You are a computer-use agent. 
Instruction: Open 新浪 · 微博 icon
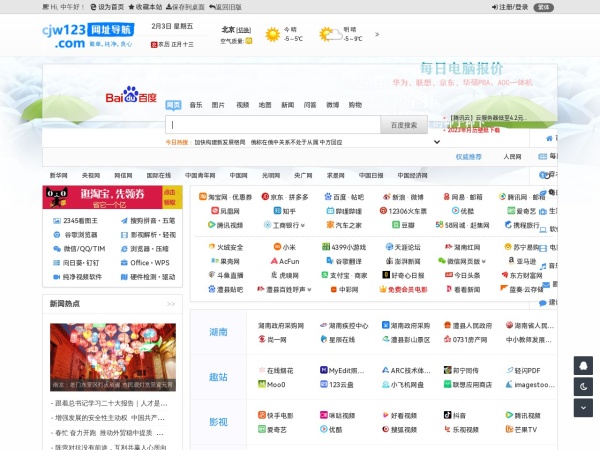pyautogui.click(x=387, y=197)
